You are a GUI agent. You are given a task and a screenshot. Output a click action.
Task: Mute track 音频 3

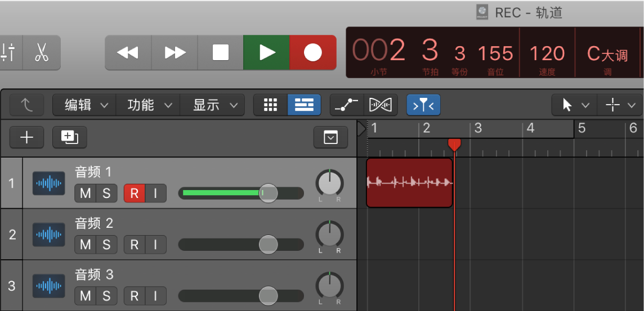point(86,296)
